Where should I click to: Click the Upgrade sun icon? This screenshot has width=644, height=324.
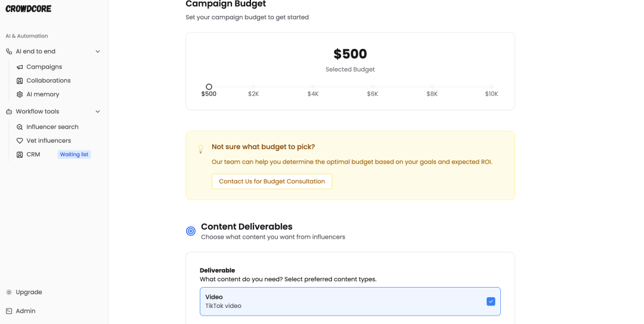pyautogui.click(x=9, y=292)
